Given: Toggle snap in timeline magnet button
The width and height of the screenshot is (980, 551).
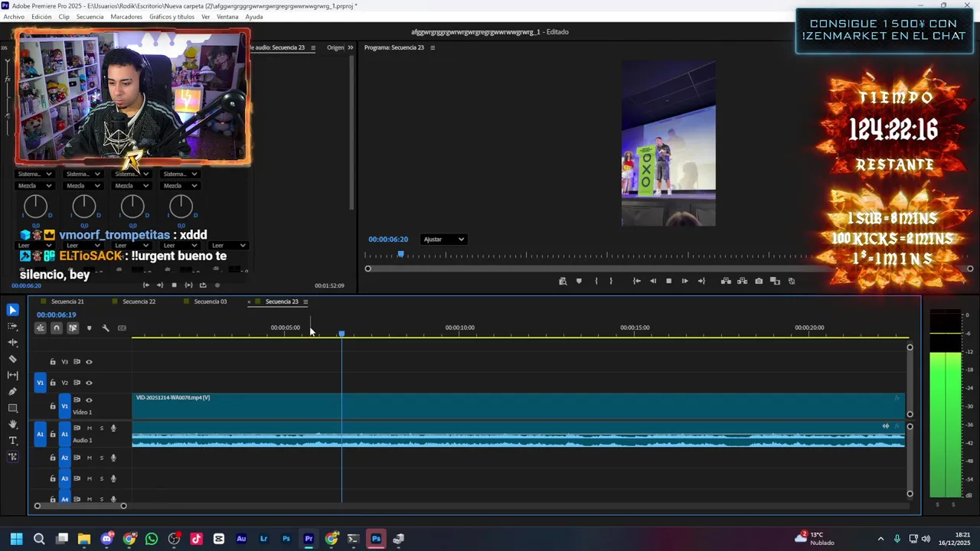Looking at the screenshot, I should coord(56,328).
